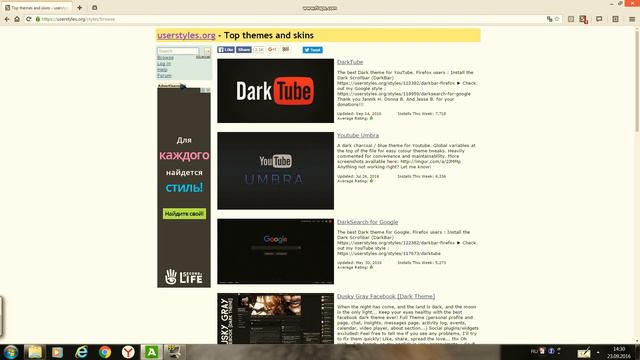Open a new tab with plus icon

(80, 7)
